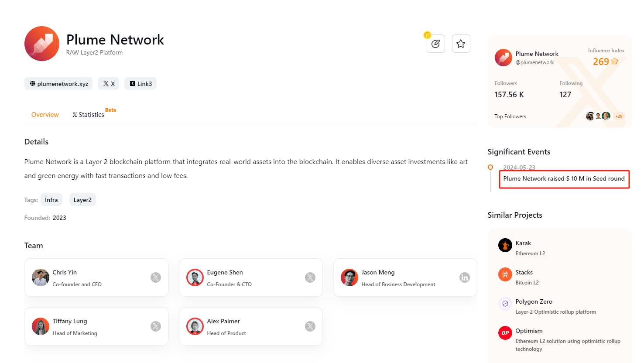Click the Karak project icon
This screenshot has width=644, height=363.
pos(505,245)
